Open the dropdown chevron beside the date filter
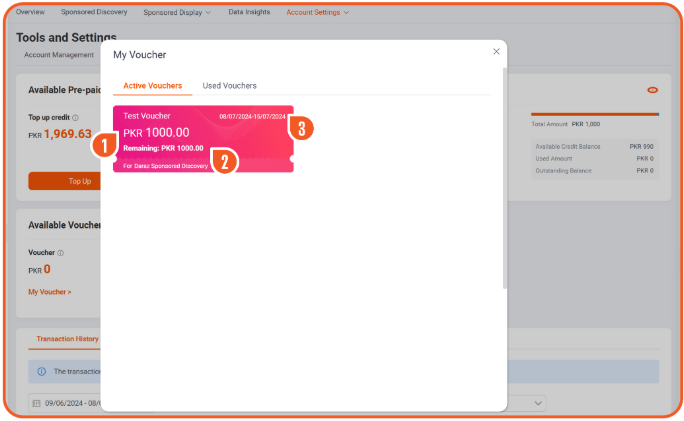Screen dimensions: 684x421 (x=539, y=403)
